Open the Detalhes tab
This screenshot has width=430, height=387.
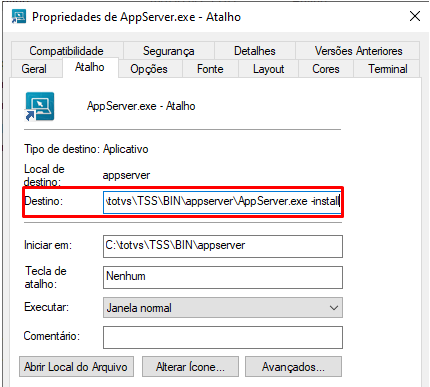255,51
